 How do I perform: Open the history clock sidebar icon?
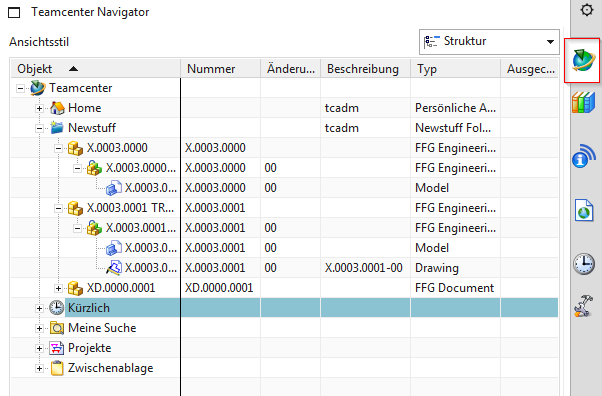point(584,264)
